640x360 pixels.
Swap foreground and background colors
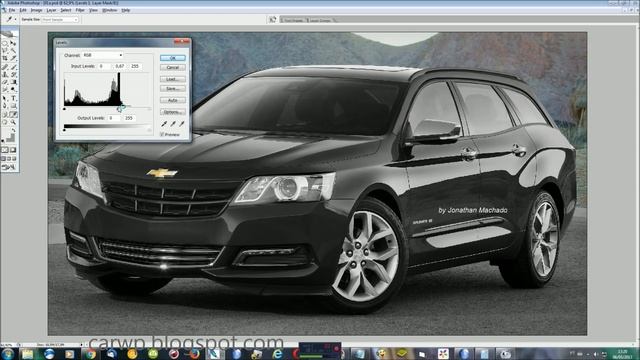point(13,130)
